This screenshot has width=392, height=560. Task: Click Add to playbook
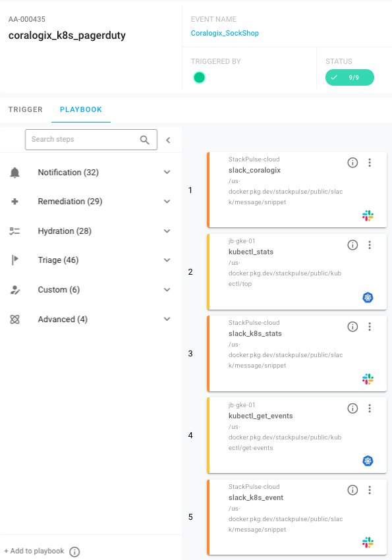[34, 551]
